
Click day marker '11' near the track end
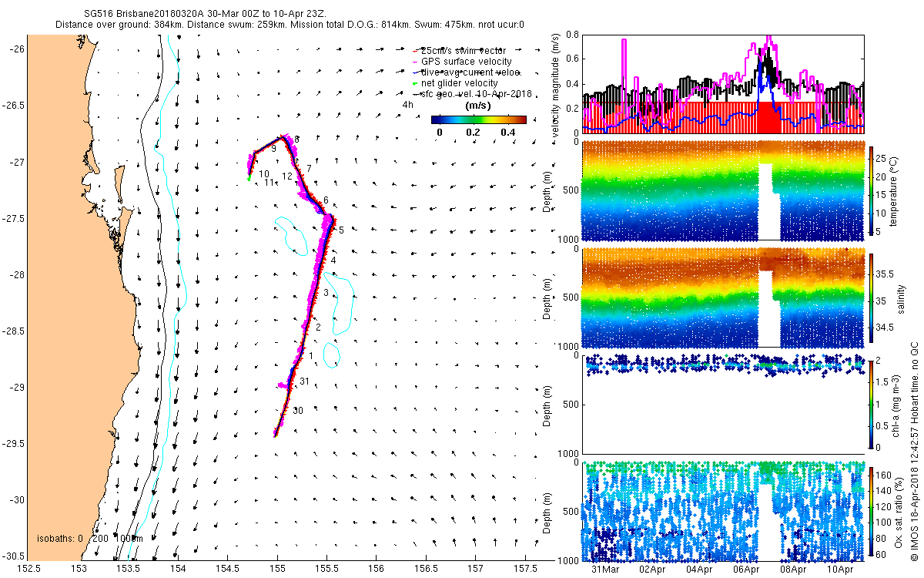[269, 183]
